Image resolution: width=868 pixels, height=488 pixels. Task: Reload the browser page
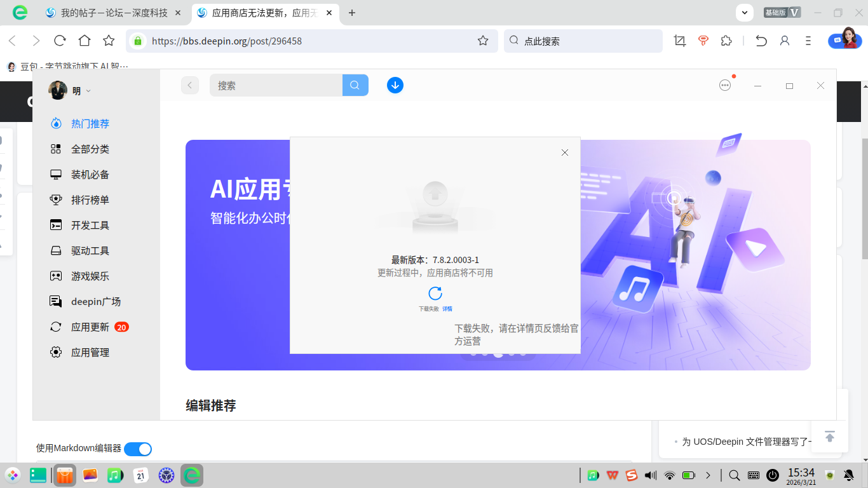pyautogui.click(x=60, y=41)
